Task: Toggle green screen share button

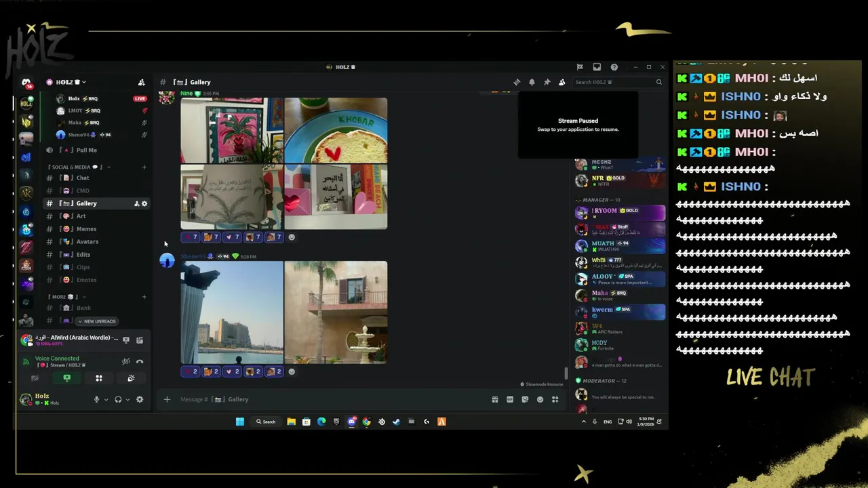Action: (66, 378)
